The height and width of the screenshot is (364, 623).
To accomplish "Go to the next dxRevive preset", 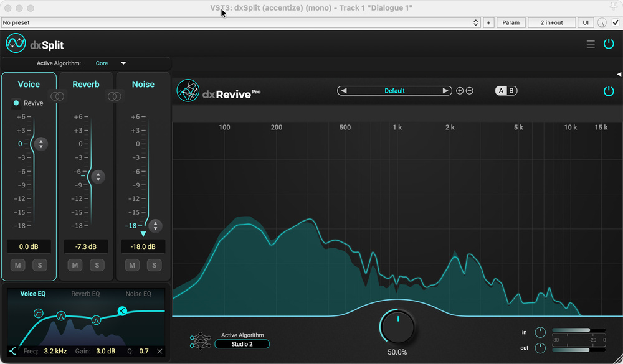I will click(x=445, y=91).
